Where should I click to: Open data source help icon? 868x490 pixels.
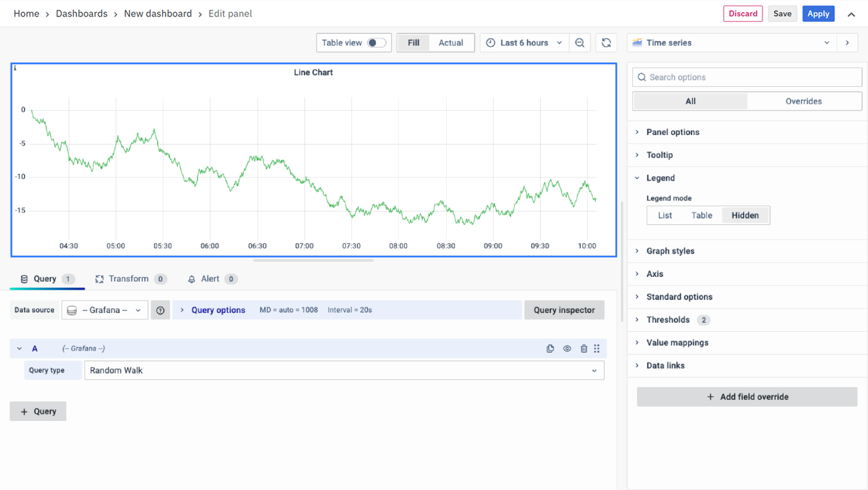[160, 310]
